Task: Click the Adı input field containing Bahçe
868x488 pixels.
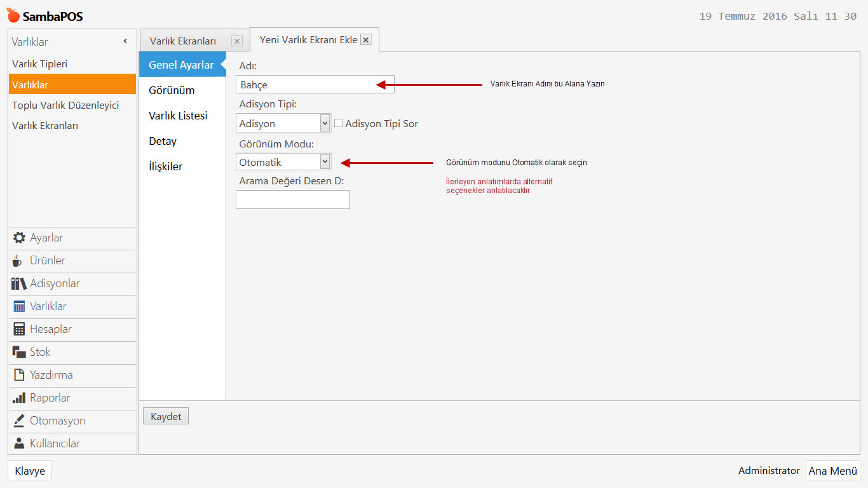Action: [315, 85]
